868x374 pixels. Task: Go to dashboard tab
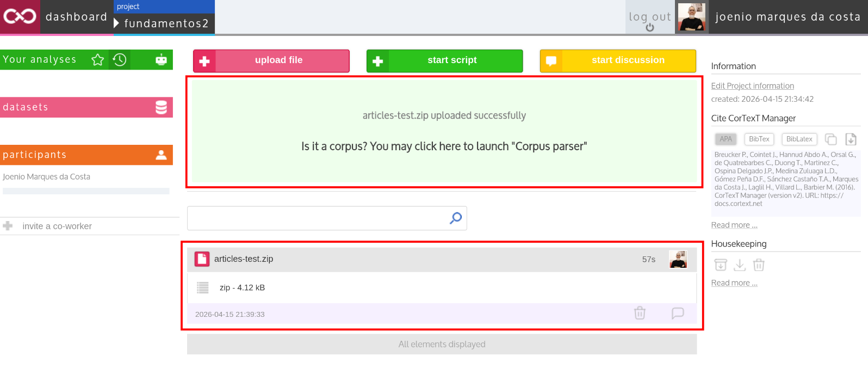(x=76, y=17)
